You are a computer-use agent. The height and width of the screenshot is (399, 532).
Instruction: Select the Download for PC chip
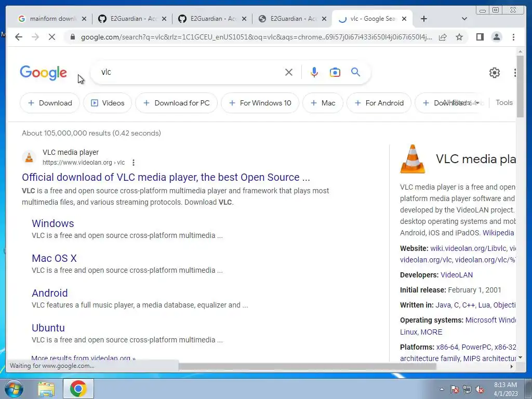(177, 103)
